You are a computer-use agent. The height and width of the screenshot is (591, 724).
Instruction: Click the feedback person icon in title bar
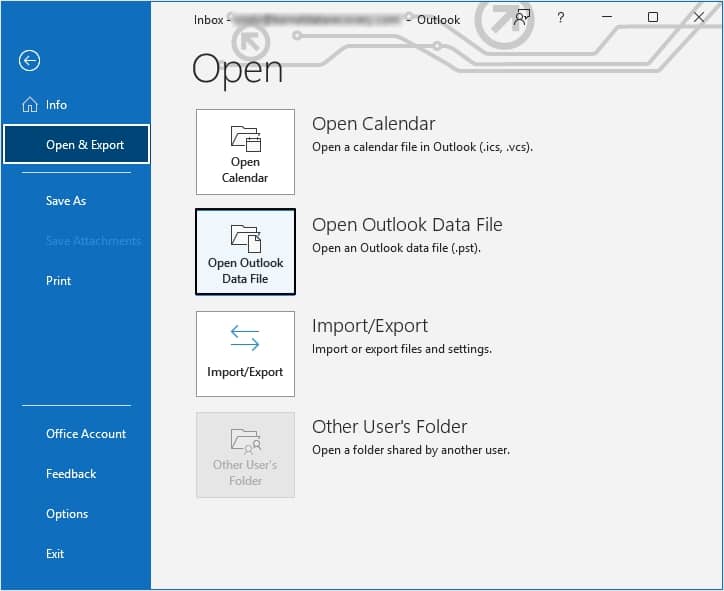(522, 18)
